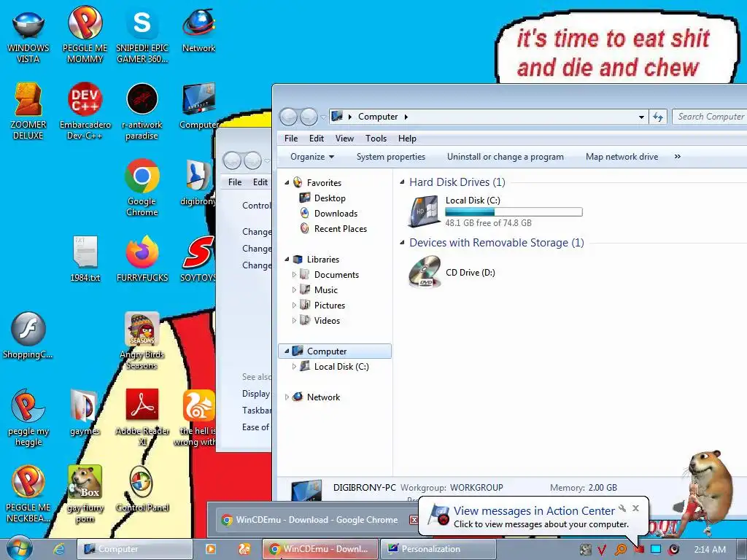Viewport: 747px width, 560px height.
Task: Expand the Documents library node
Action: point(294,275)
